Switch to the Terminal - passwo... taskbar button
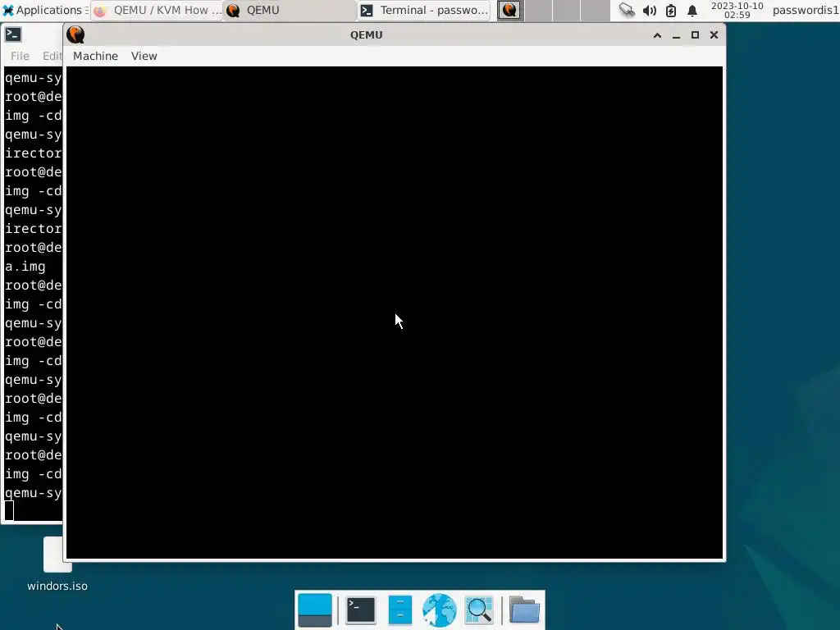 coord(424,10)
